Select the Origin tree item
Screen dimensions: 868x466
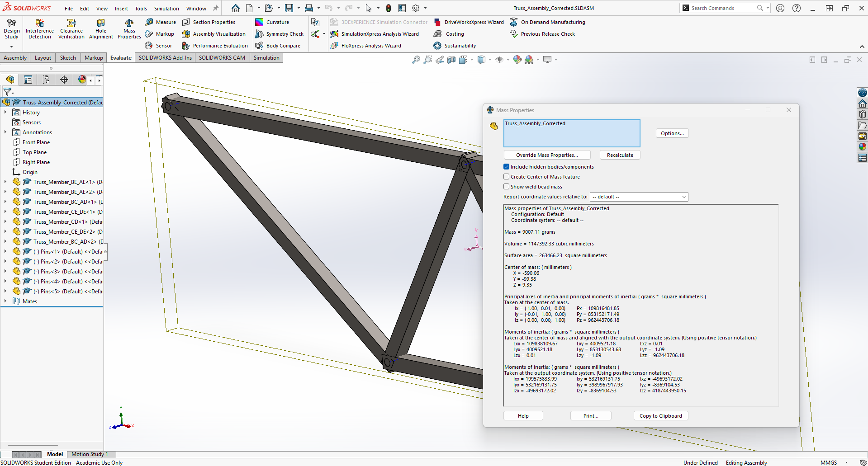click(x=30, y=172)
